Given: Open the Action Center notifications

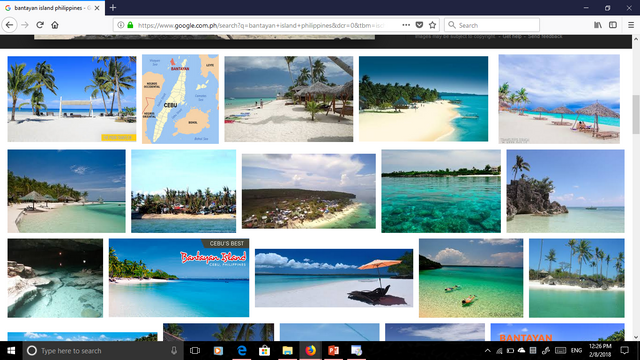Looking at the screenshot, I should click(x=624, y=351).
